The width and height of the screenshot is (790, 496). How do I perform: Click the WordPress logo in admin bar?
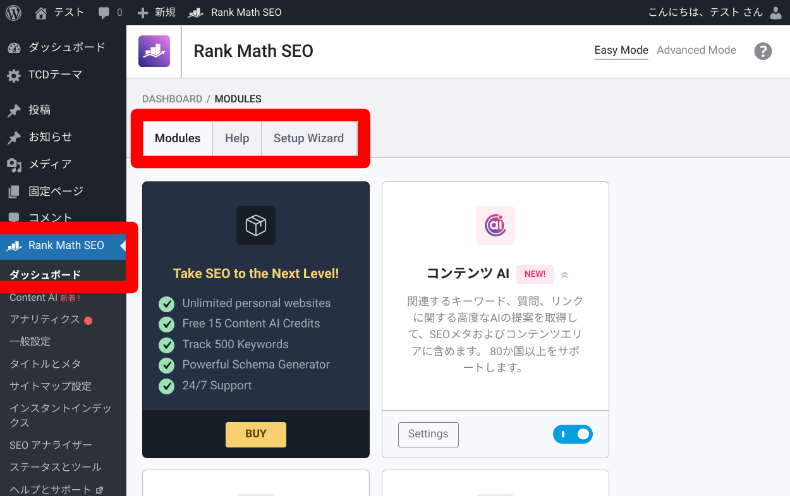click(13, 12)
